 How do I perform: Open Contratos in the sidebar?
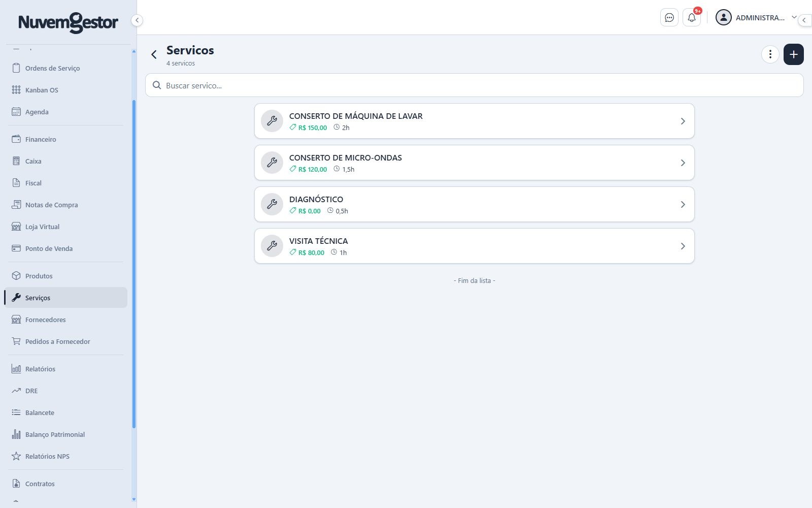pos(66,484)
